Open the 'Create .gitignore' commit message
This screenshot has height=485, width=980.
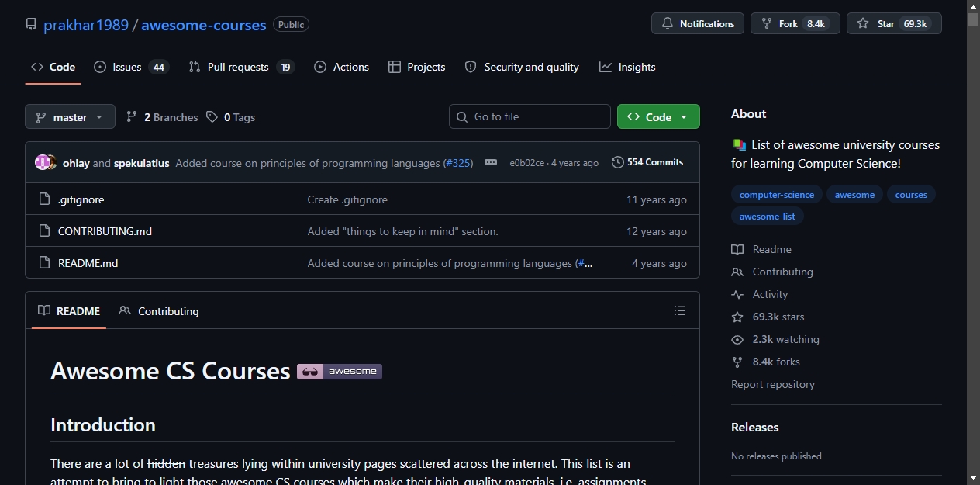pyautogui.click(x=347, y=199)
